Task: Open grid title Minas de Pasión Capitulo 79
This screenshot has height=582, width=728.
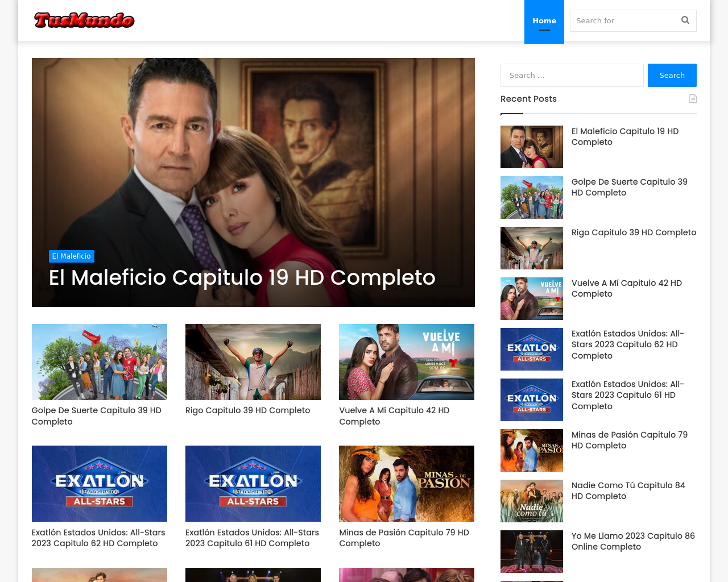Action: point(404,538)
